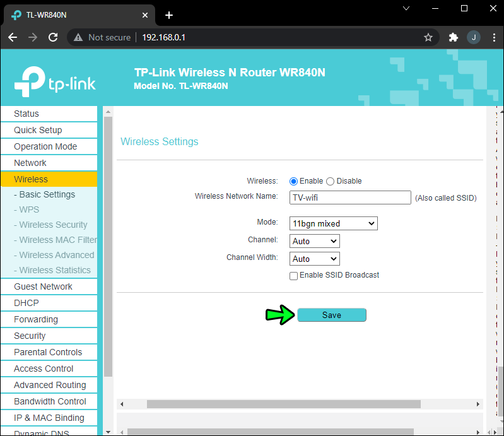Click the browser back arrow
This screenshot has height=436, width=504.
coord(13,37)
